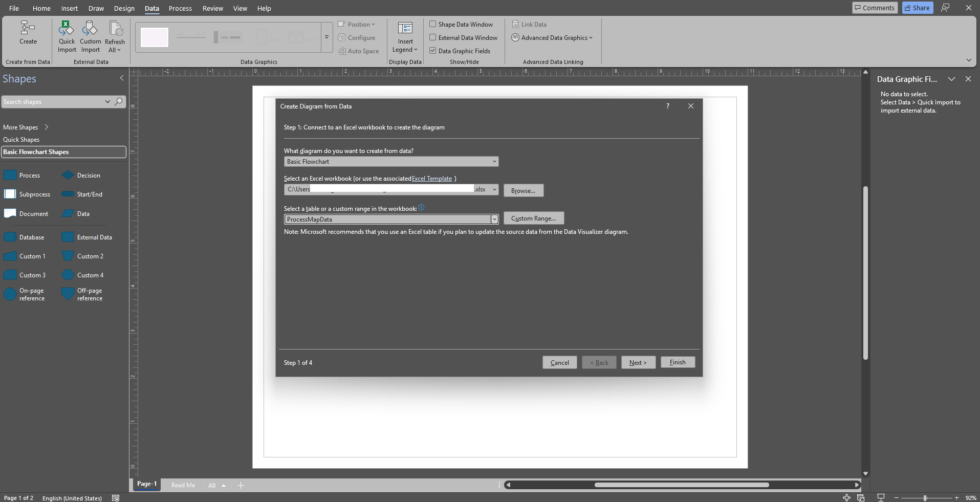
Task: Launch Custom Import tool
Action: [x=91, y=37]
